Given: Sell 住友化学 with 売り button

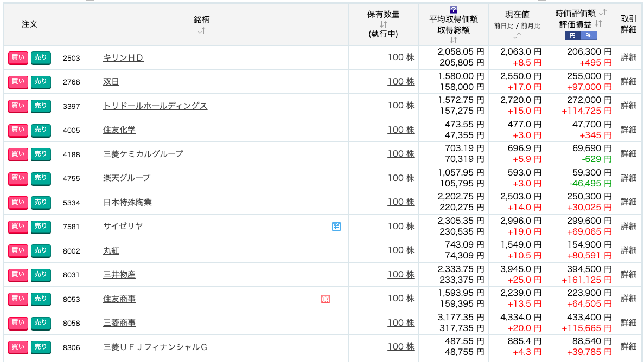Looking at the screenshot, I should [x=41, y=130].
